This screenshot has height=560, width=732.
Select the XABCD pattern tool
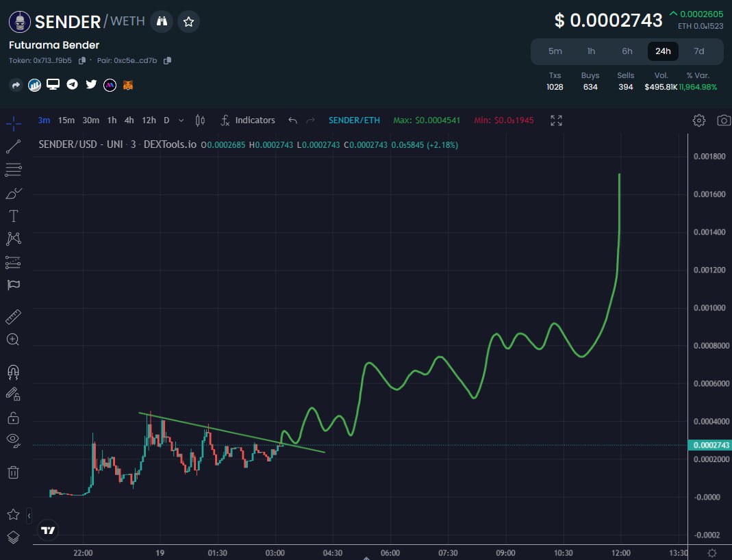pyautogui.click(x=14, y=238)
